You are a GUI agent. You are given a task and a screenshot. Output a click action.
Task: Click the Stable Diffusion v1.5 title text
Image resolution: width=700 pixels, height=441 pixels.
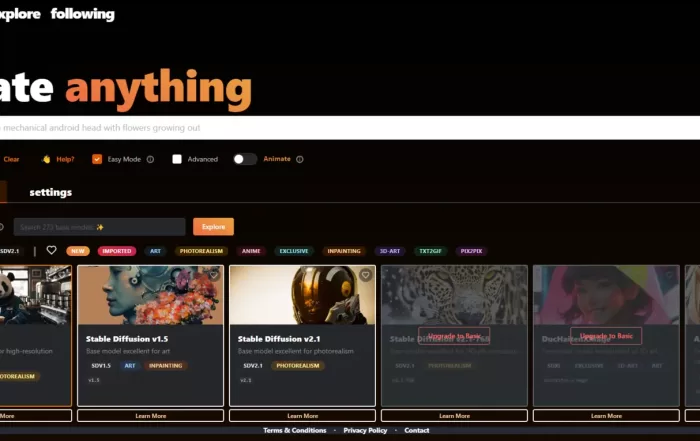(127, 339)
